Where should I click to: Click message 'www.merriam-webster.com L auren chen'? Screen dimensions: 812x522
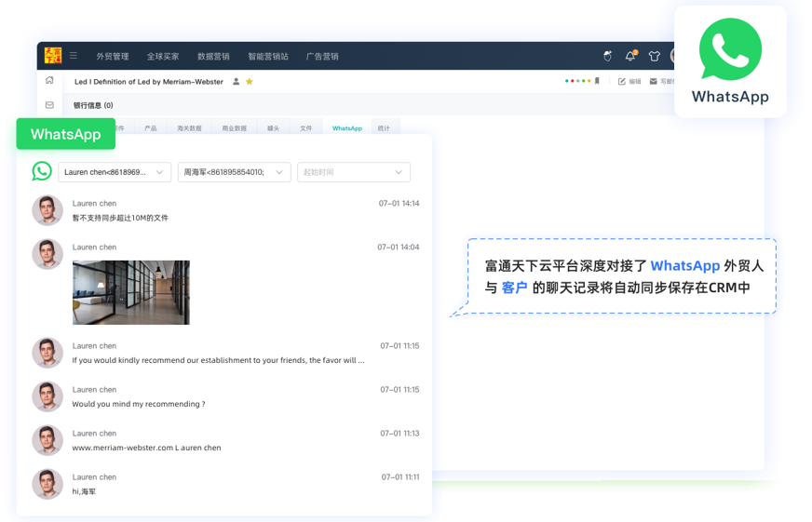(x=146, y=448)
